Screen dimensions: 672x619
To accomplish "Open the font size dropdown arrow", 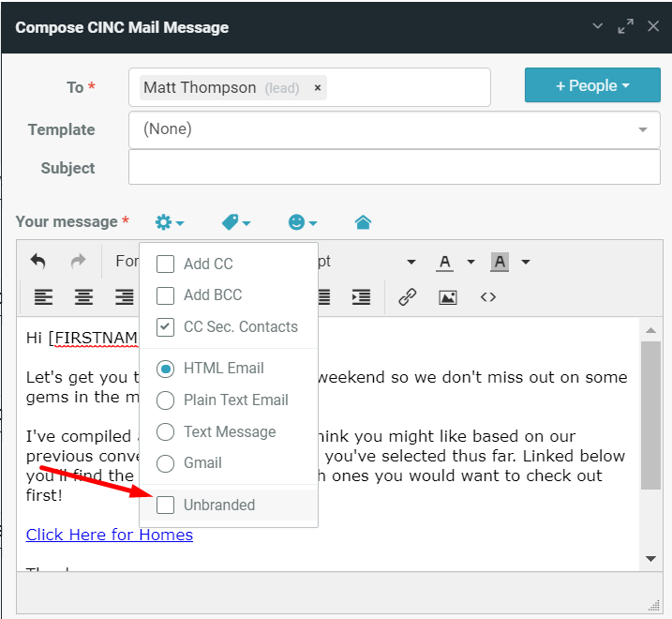I will [411, 262].
